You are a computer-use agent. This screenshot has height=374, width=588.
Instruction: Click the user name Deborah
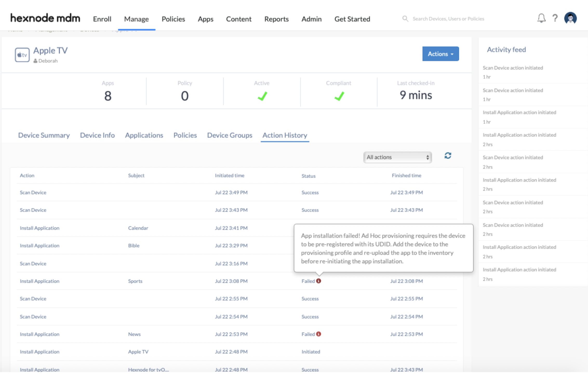pos(48,61)
